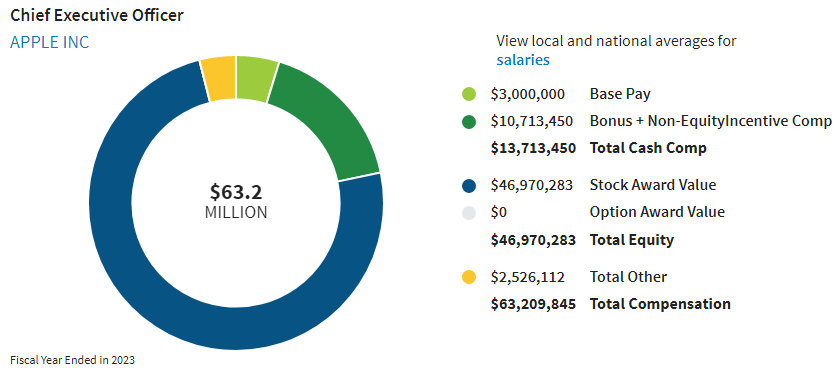Select the dark green Bonus legend dot

point(469,122)
